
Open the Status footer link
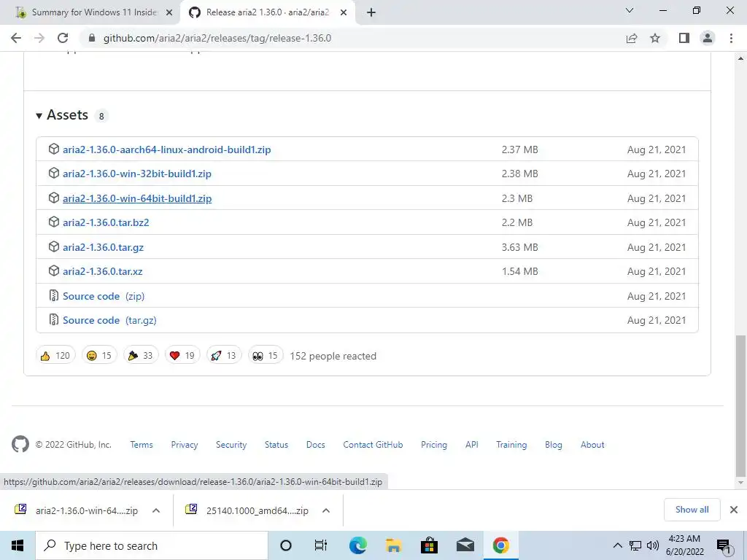click(276, 445)
